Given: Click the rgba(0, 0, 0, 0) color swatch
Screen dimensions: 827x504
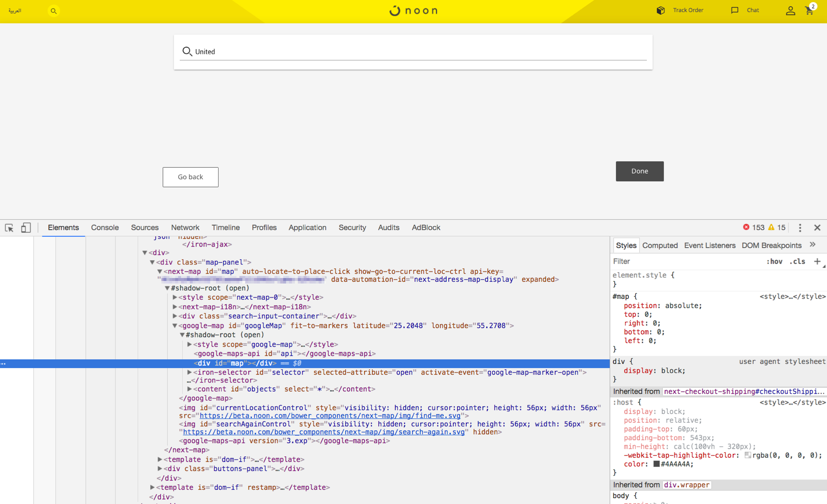Looking at the screenshot, I should tap(748, 455).
